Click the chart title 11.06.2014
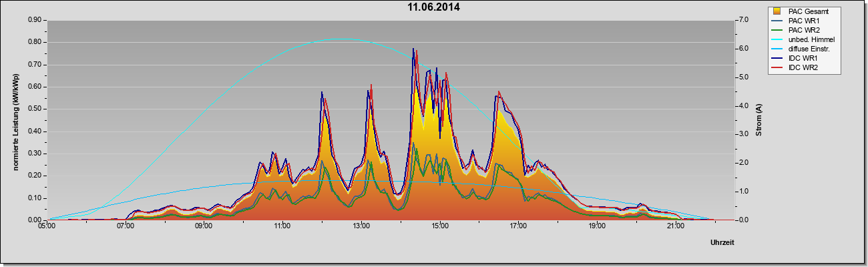The height and width of the screenshot is (267, 868). tap(433, 7)
